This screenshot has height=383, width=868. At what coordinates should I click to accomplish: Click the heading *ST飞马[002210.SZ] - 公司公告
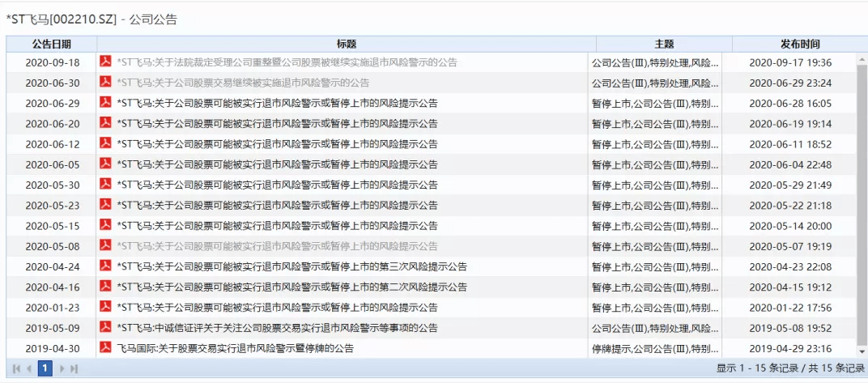pyautogui.click(x=91, y=19)
